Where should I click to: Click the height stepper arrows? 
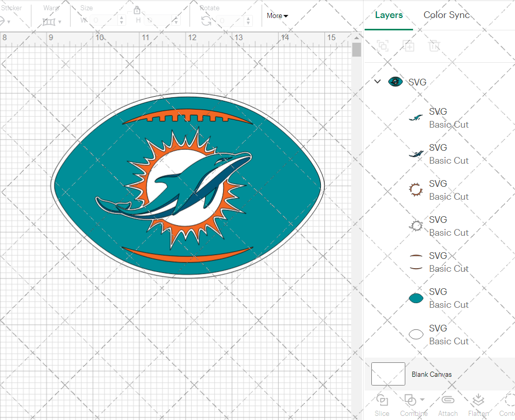coord(176,21)
